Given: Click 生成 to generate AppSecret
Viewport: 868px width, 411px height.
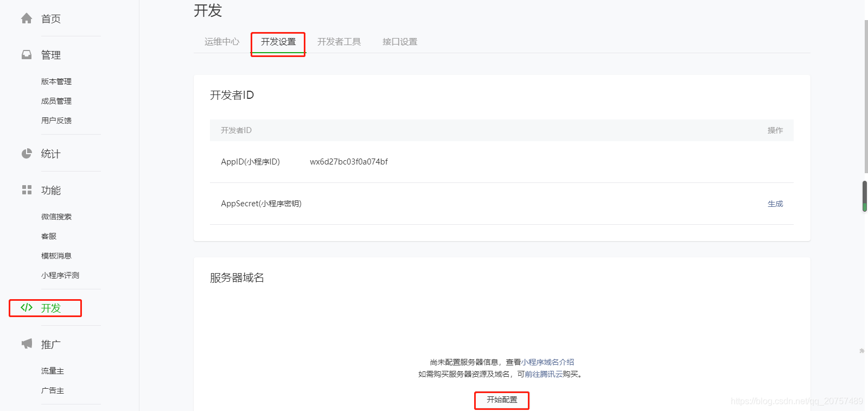Looking at the screenshot, I should tap(775, 204).
